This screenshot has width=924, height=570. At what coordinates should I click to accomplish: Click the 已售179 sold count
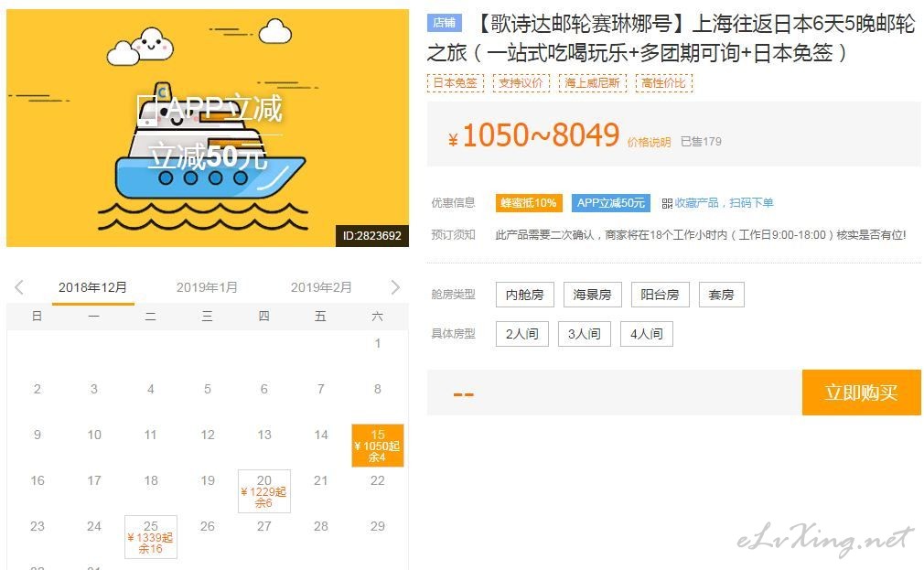point(701,142)
